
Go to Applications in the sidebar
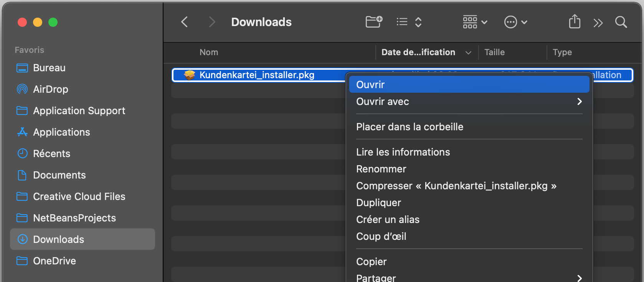[82, 132]
